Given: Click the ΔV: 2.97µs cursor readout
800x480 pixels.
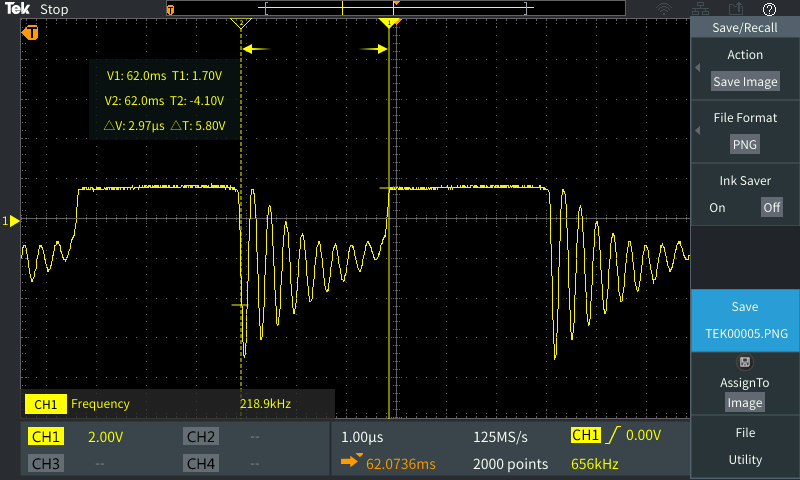Looking at the screenshot, I should coord(134,125).
